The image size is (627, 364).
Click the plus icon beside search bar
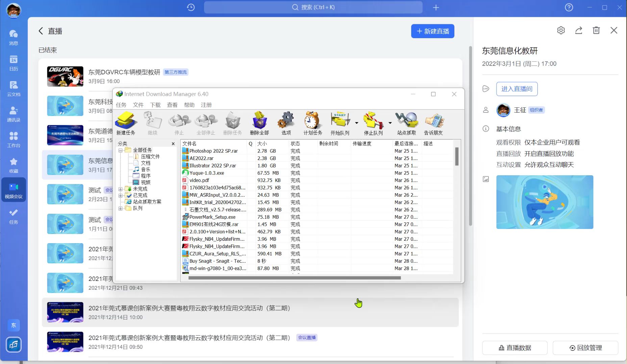[436, 7]
